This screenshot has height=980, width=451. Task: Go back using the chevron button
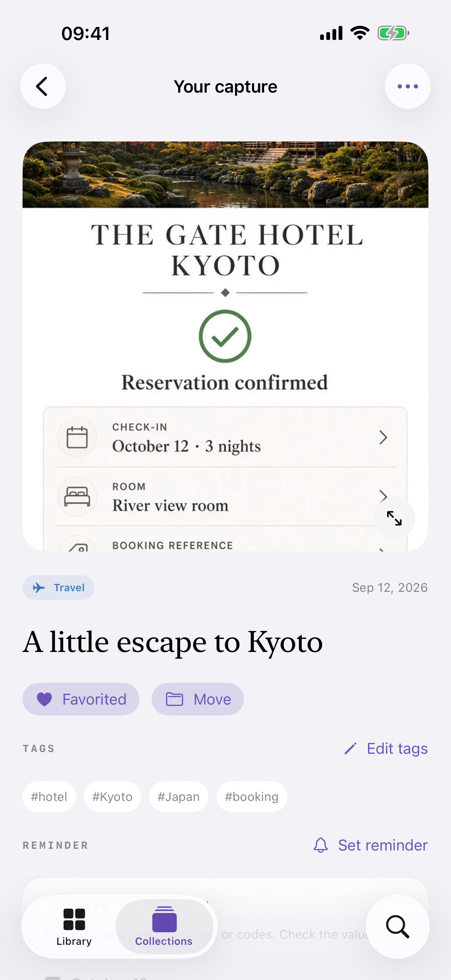click(x=43, y=86)
